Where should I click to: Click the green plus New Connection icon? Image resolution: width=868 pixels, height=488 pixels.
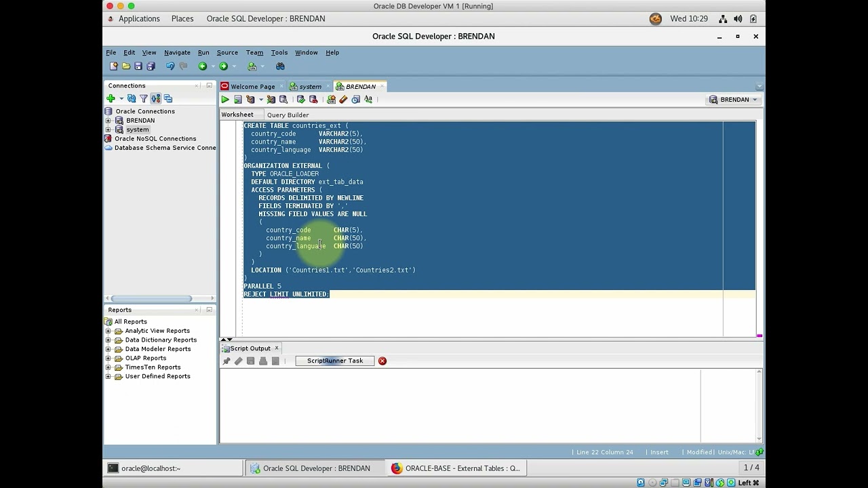point(111,99)
